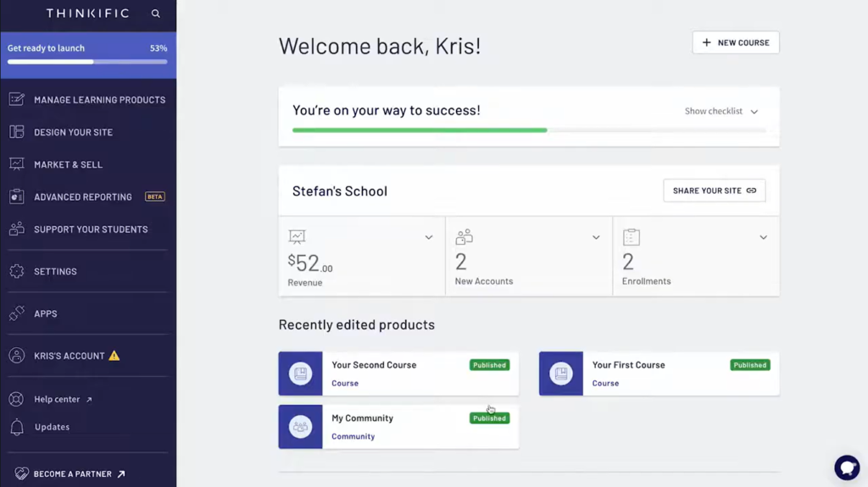This screenshot has width=868, height=487.
Task: Click the Updates bell icon
Action: pos(17,427)
